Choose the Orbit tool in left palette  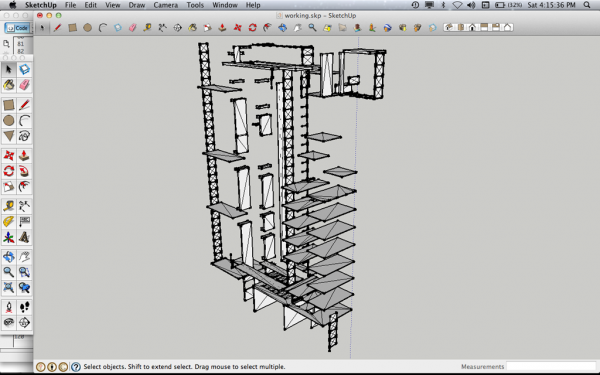[9, 257]
